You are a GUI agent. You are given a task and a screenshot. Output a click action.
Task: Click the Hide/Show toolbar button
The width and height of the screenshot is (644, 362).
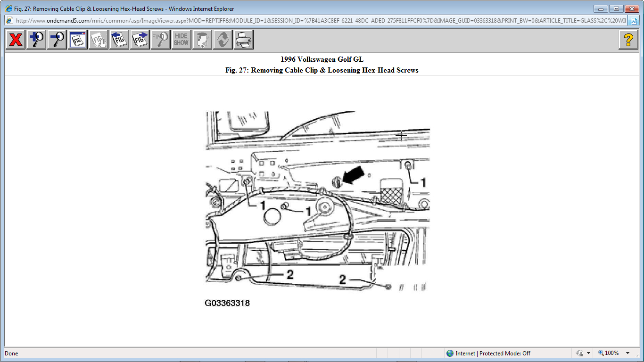click(x=182, y=40)
